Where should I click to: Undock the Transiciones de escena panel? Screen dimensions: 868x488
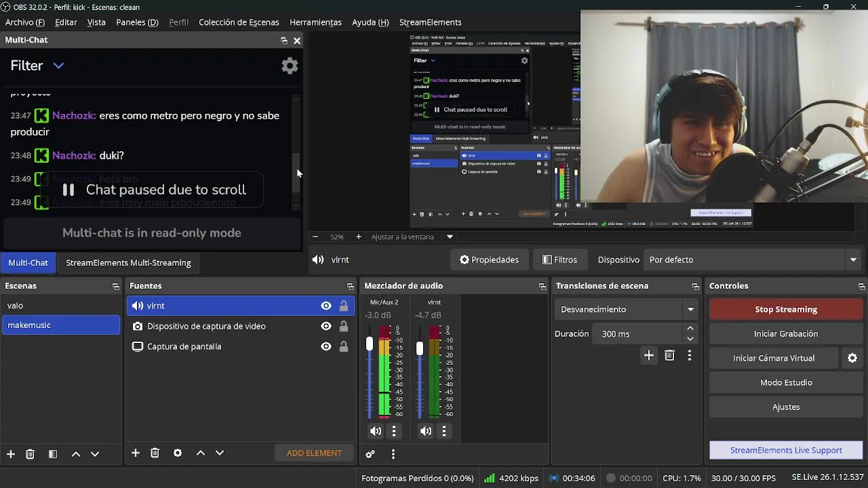(695, 287)
